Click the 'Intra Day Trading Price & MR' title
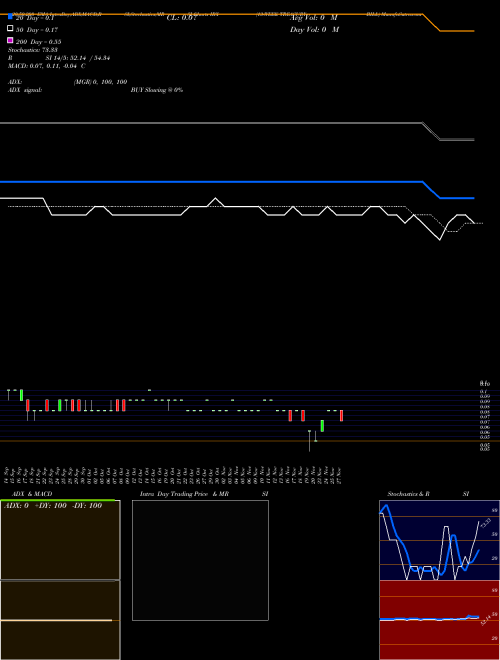500x660 pixels. pyautogui.click(x=184, y=494)
